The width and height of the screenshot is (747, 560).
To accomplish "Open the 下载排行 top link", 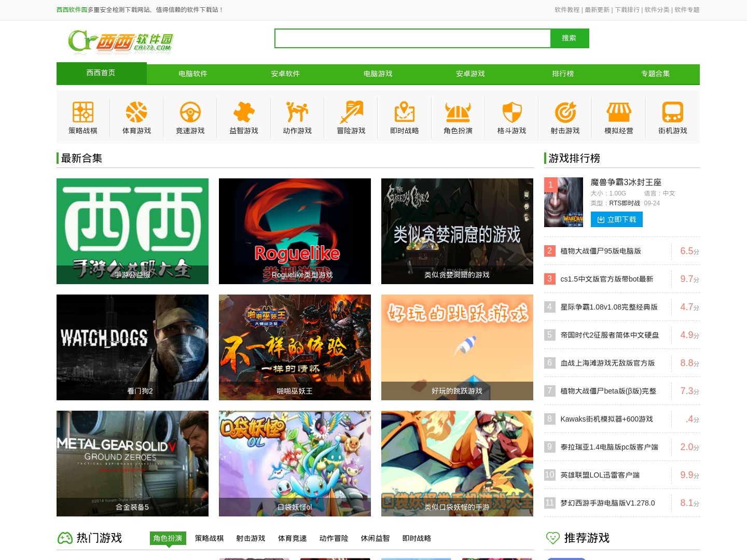I will coord(627,10).
